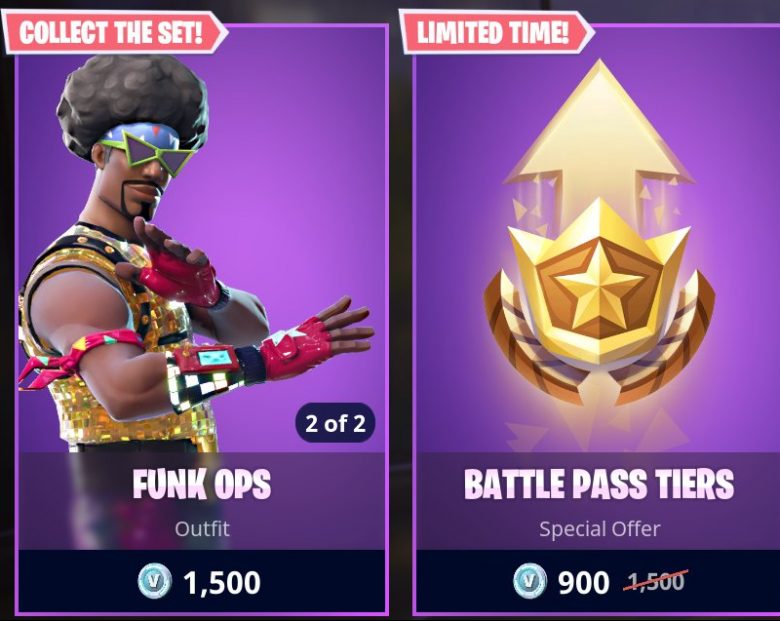Screen dimensions: 780x621
Task: Click the Limited Time banner
Action: 495,32
